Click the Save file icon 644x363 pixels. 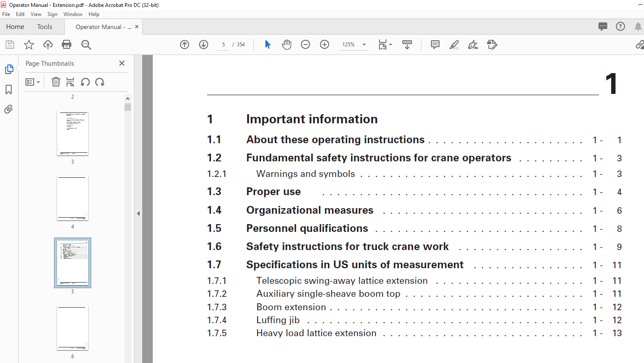click(10, 45)
